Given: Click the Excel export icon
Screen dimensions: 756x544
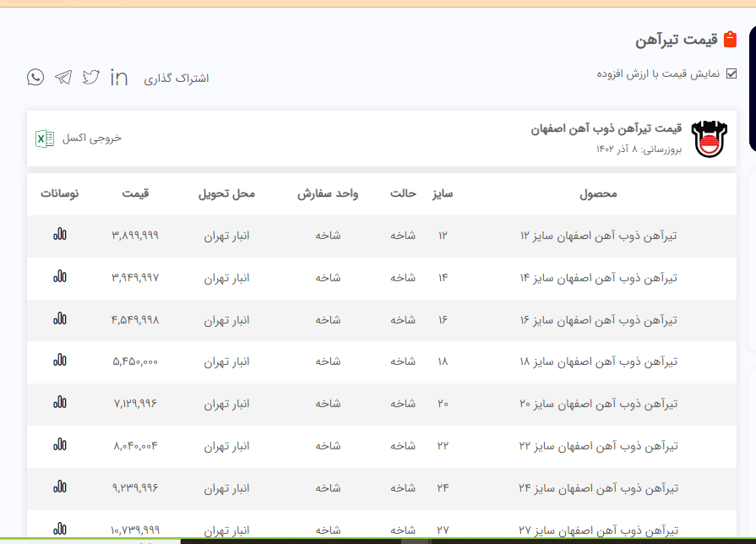Looking at the screenshot, I should (45, 139).
